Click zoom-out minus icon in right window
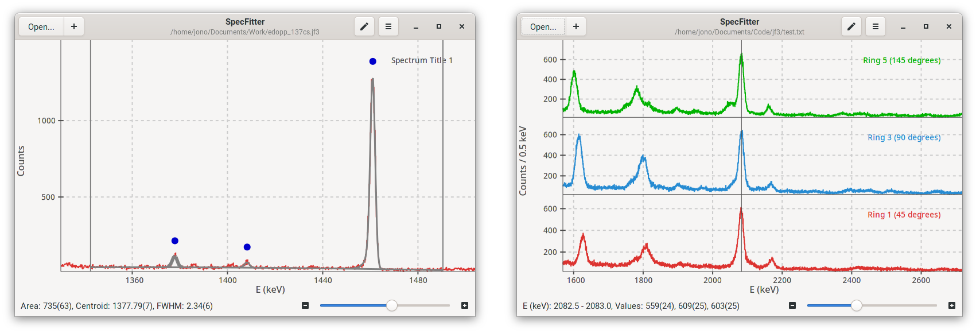Image resolution: width=980 pixels, height=333 pixels. pyautogui.click(x=792, y=305)
